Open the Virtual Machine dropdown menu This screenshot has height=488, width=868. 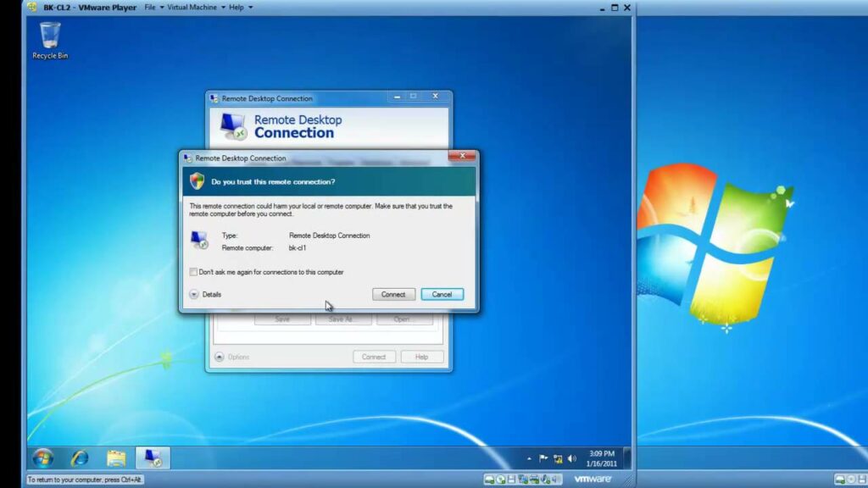(x=198, y=8)
